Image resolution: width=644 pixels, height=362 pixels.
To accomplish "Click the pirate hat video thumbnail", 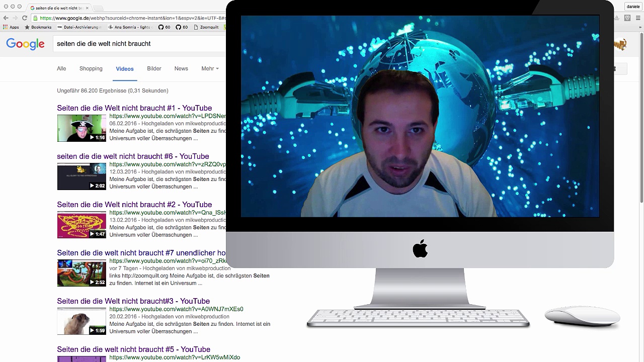I will click(82, 128).
